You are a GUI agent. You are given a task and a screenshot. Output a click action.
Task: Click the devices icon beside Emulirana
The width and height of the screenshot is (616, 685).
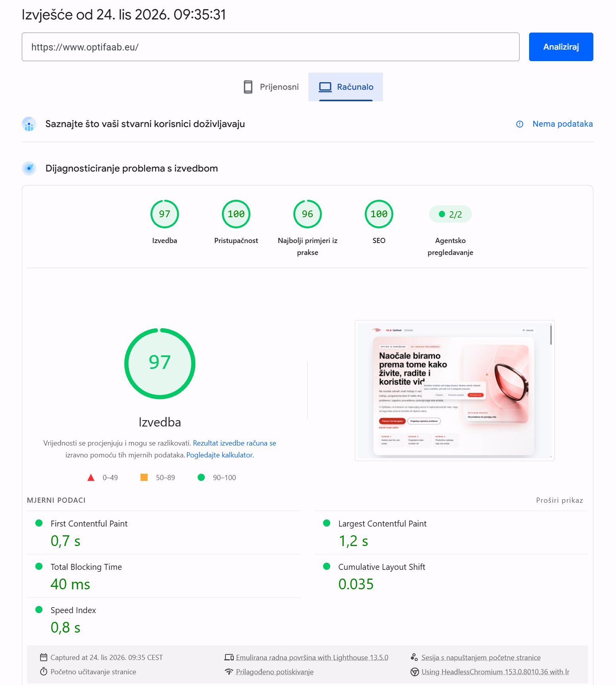pos(229,657)
